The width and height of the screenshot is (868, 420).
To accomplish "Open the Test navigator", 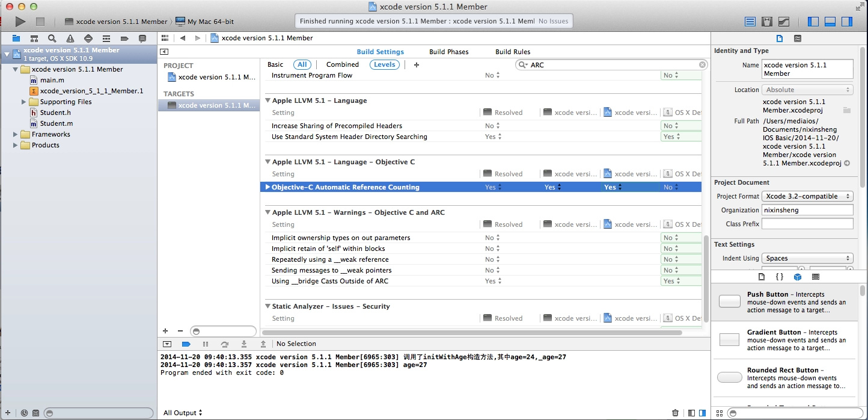I will tap(88, 39).
